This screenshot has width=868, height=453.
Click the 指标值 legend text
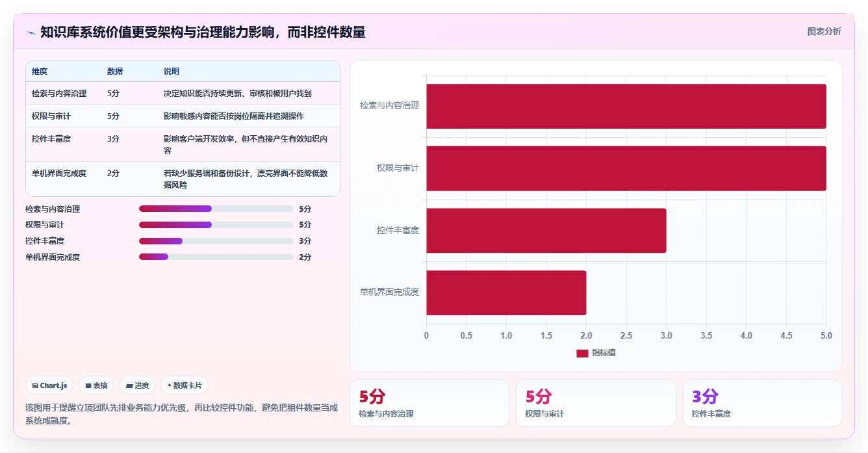[604, 353]
